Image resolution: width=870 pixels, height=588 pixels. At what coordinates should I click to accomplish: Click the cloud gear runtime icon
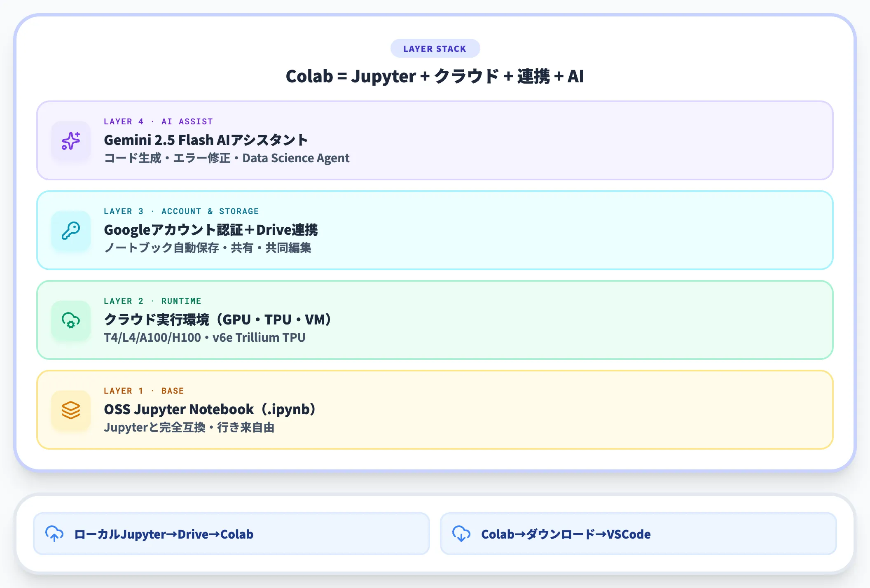click(x=71, y=320)
